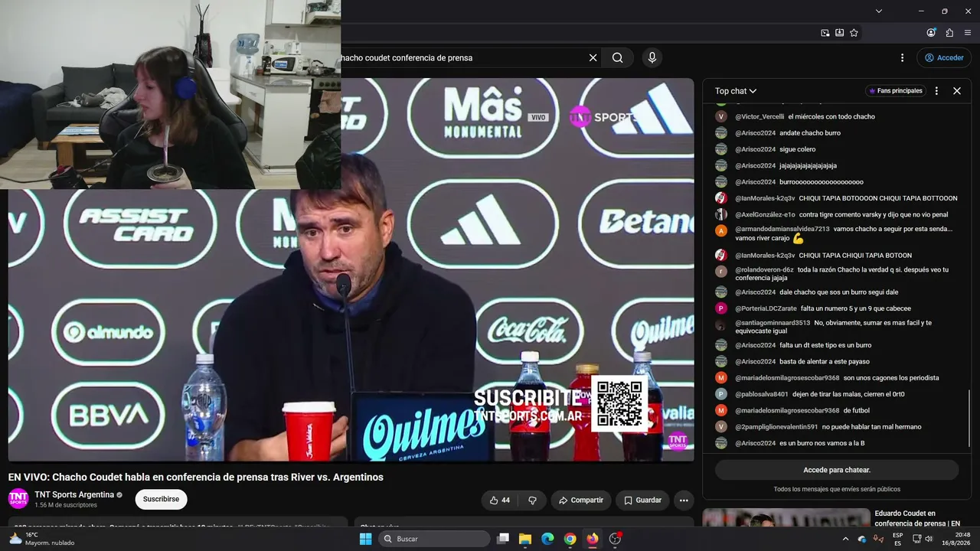Viewport: 980px width, 551px height.
Task: Click chat message 'andate chacho burro'
Action: [810, 133]
